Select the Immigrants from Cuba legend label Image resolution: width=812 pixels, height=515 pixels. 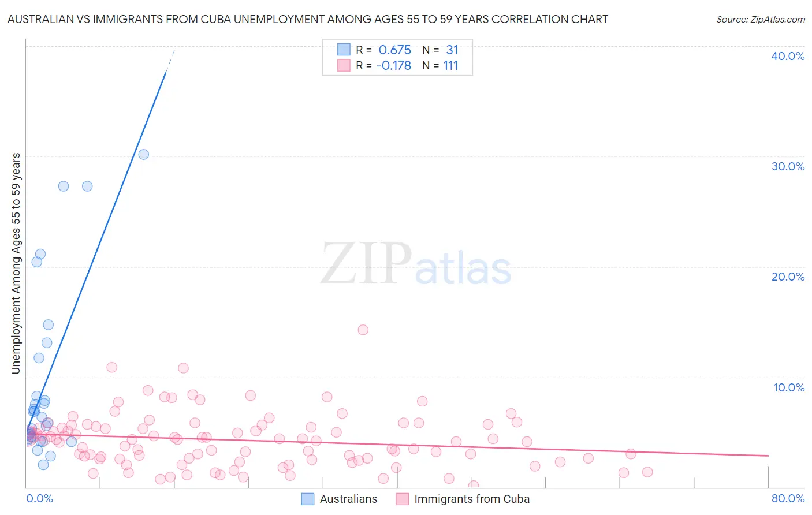(472, 499)
